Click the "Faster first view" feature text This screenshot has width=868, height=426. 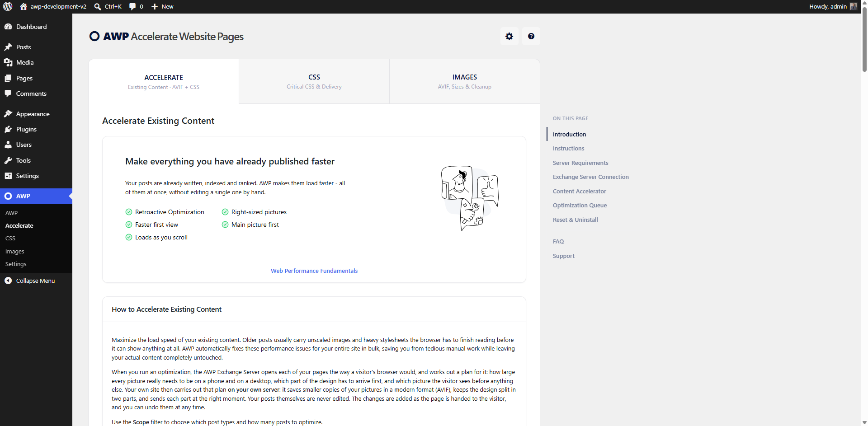[x=156, y=225]
